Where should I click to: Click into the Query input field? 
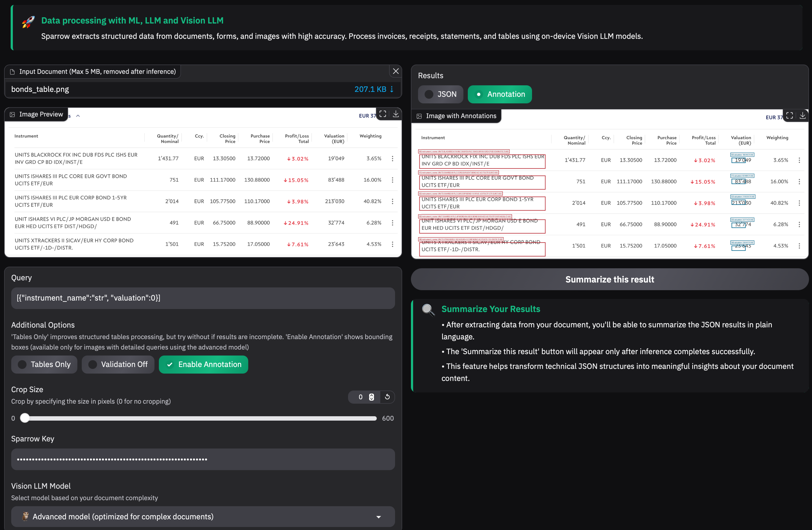pyautogui.click(x=203, y=298)
